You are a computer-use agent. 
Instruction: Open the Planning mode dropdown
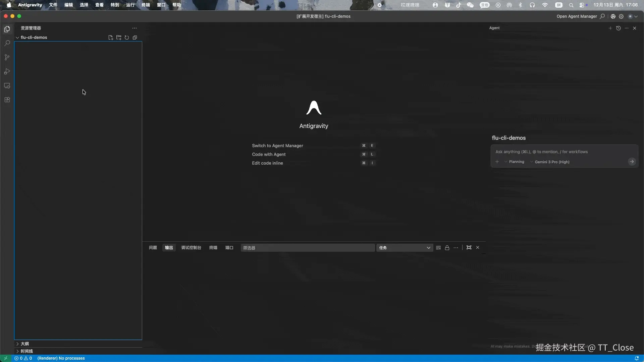(x=514, y=162)
